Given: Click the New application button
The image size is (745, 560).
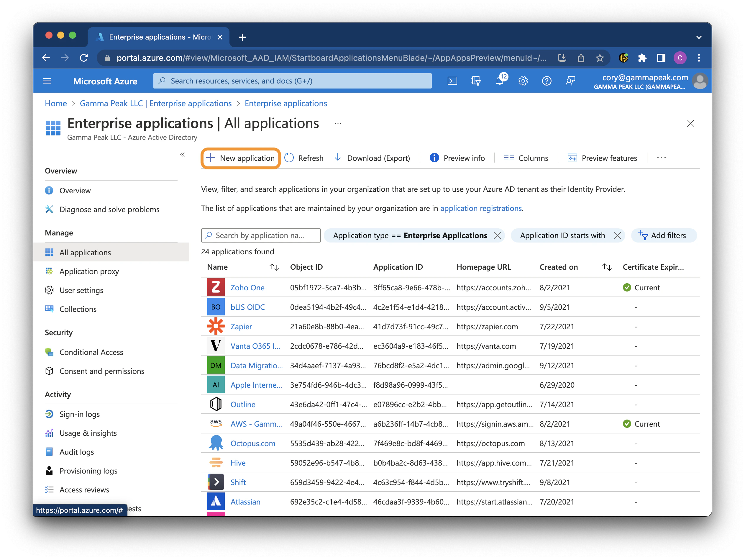Looking at the screenshot, I should [x=240, y=158].
